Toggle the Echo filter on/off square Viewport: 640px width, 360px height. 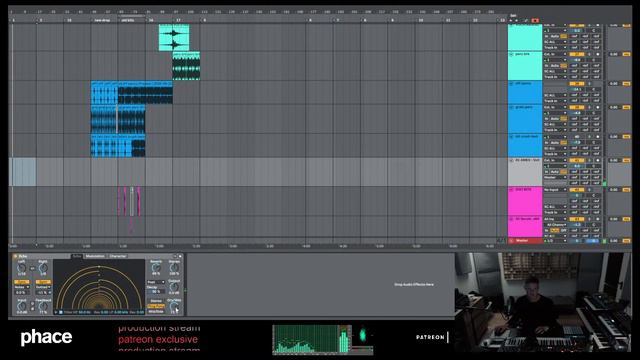(61, 312)
